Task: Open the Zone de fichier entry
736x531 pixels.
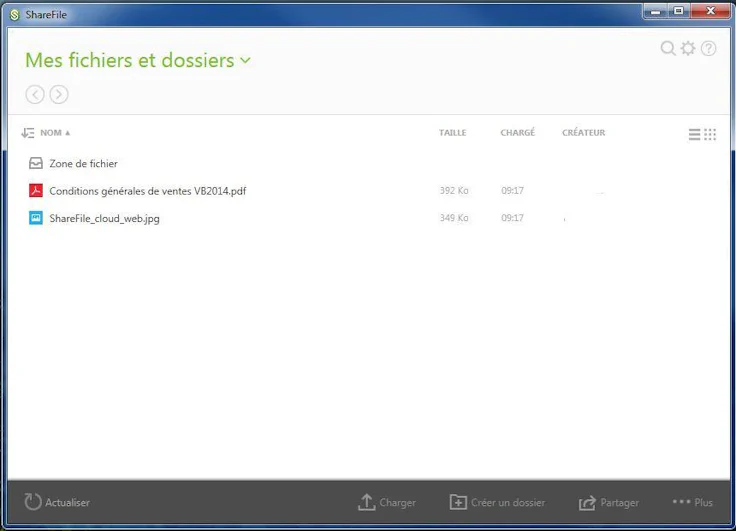Action: [x=84, y=163]
